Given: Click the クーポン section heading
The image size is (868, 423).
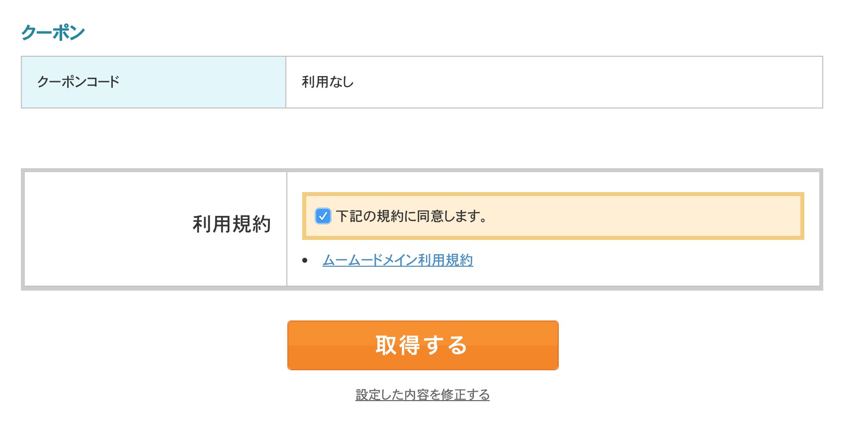Looking at the screenshot, I should [x=53, y=33].
